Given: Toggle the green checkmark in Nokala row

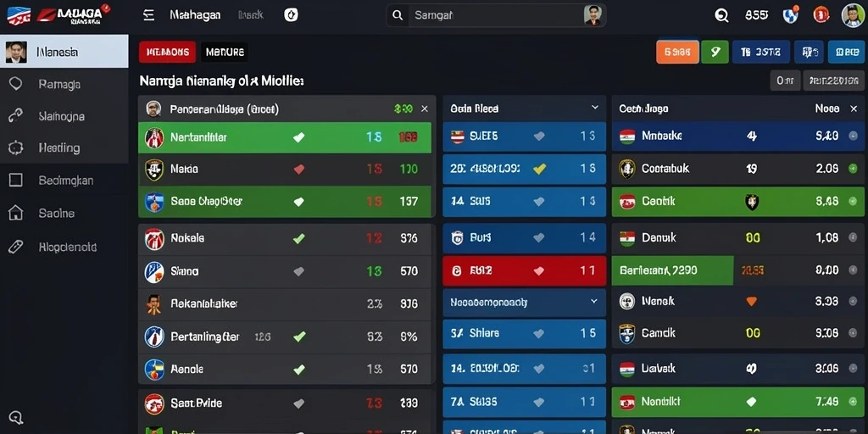Looking at the screenshot, I should coord(298,238).
